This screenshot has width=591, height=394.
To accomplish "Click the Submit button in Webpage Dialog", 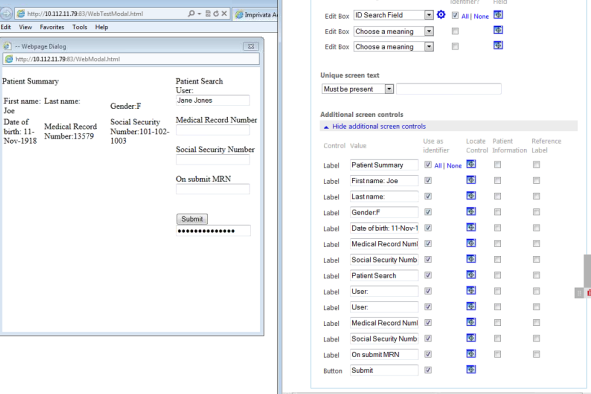I will pyautogui.click(x=192, y=219).
